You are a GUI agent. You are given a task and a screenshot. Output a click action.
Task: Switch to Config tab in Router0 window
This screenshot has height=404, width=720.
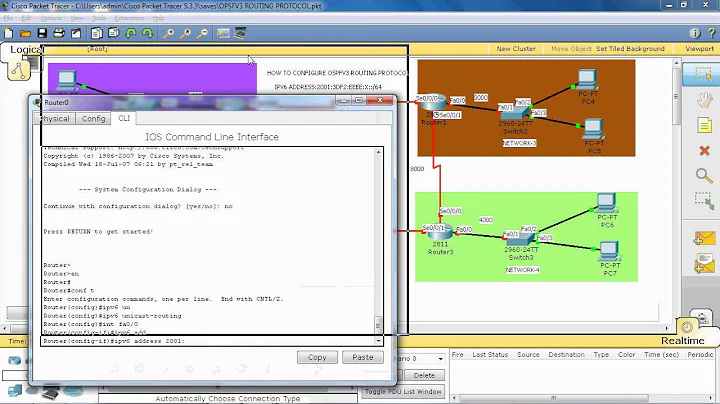(94, 118)
